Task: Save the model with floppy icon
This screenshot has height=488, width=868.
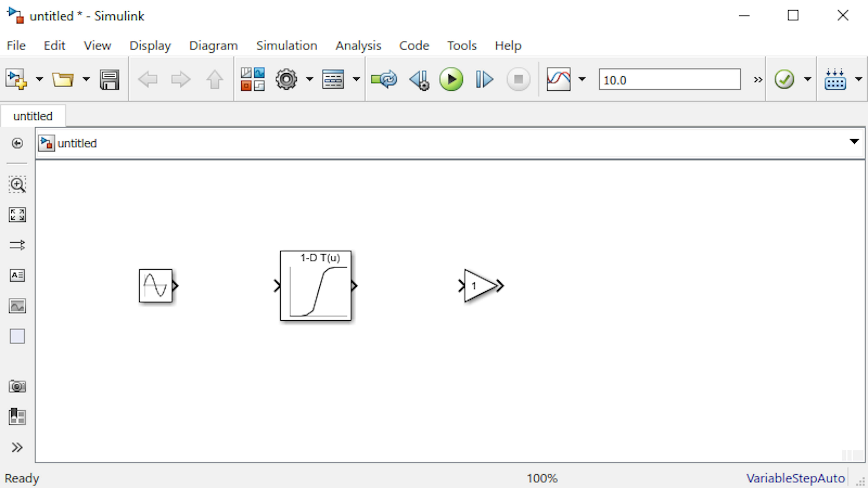Action: [110, 80]
